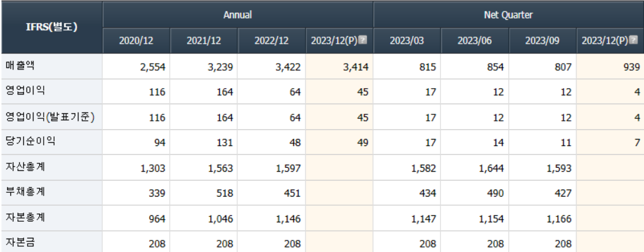Select the 자본총계 value 964
This screenshot has width=644, height=252.
point(157,219)
